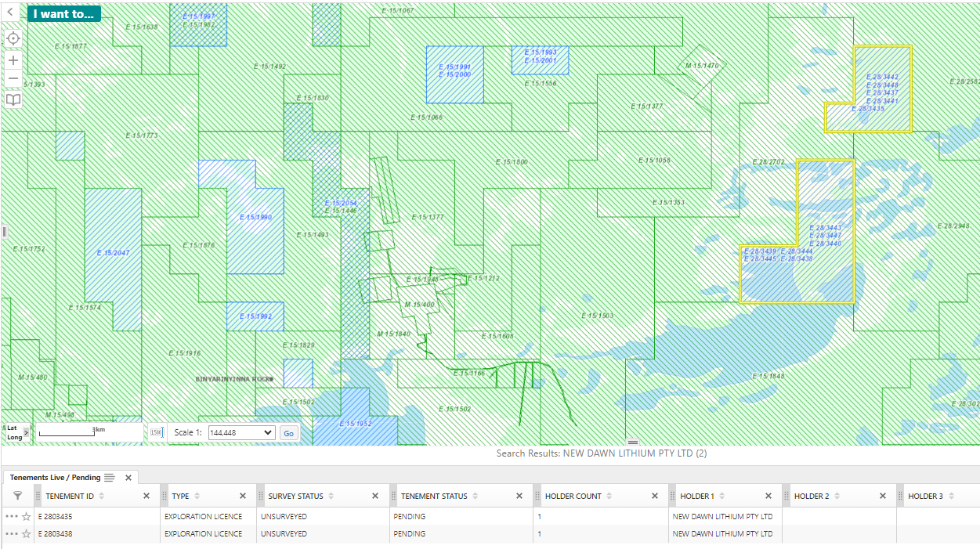Click tenement label M 15/400 on map
Screen dimensions: 980x549
[419, 305]
